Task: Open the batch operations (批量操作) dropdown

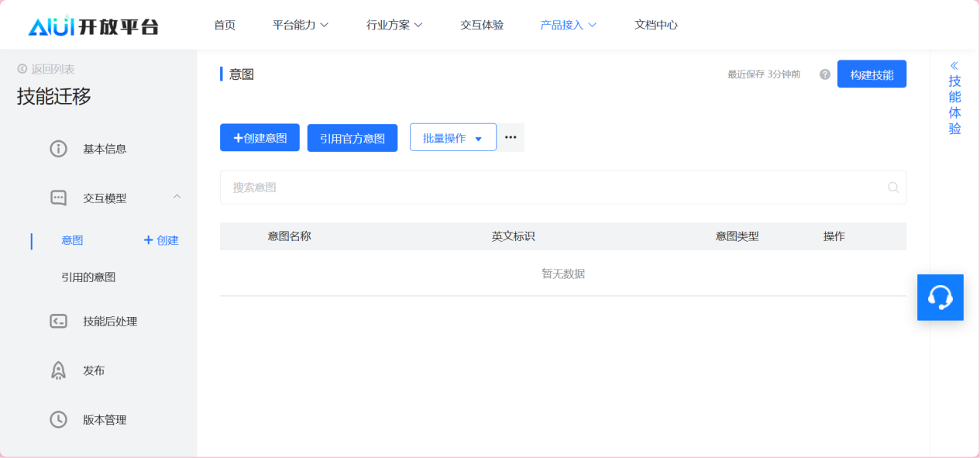Action: pos(452,138)
